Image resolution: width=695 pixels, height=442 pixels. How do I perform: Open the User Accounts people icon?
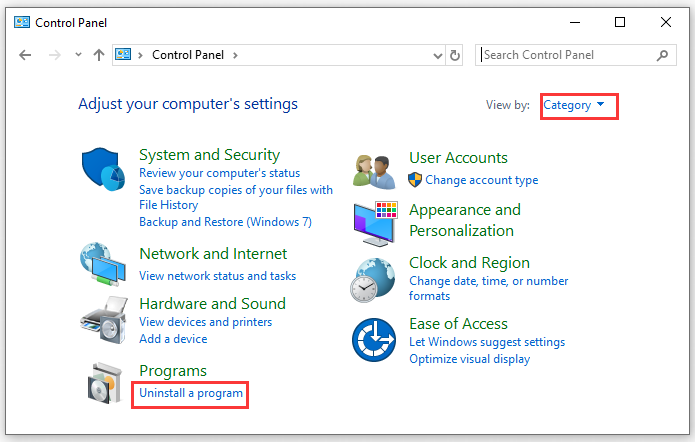(x=374, y=172)
